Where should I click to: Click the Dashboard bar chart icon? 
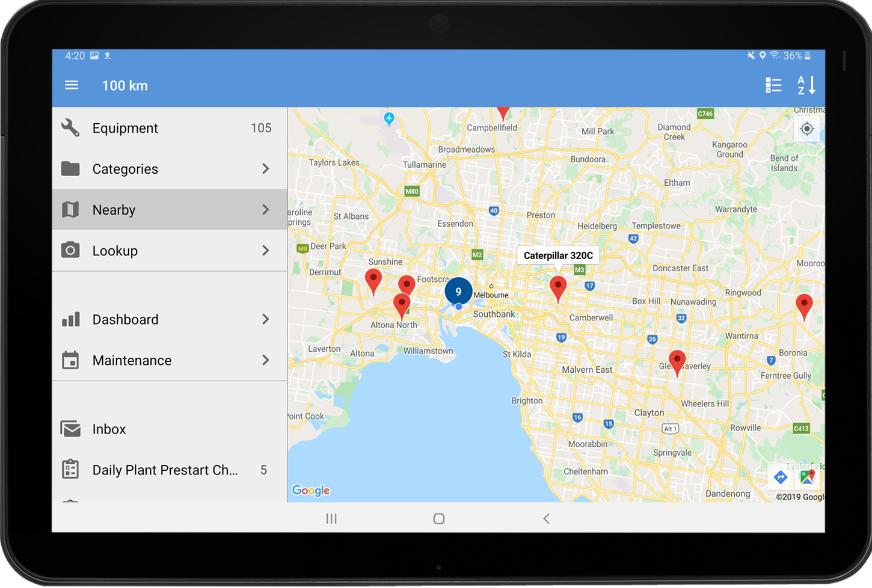point(70,319)
